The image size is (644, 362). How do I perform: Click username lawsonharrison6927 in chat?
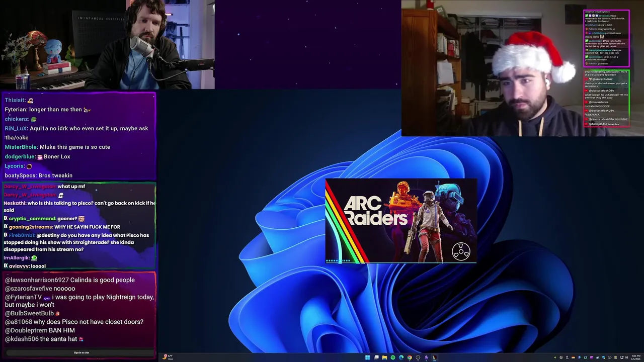[37, 280]
